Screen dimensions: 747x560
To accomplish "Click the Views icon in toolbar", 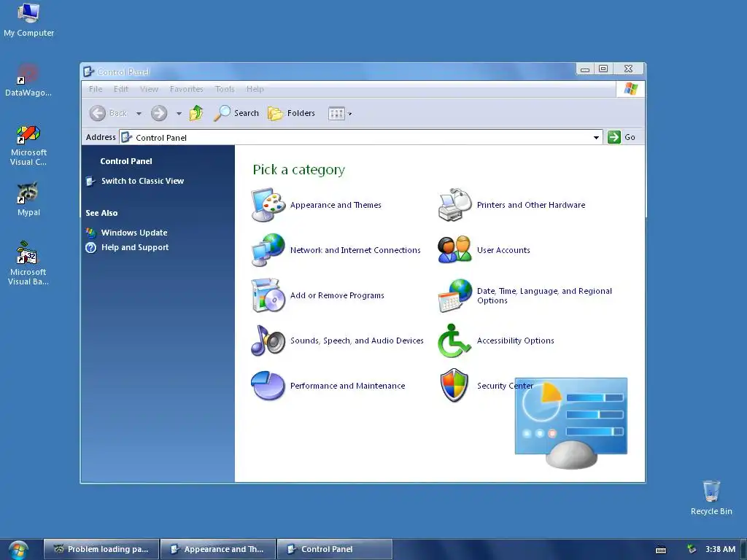I will (x=336, y=113).
